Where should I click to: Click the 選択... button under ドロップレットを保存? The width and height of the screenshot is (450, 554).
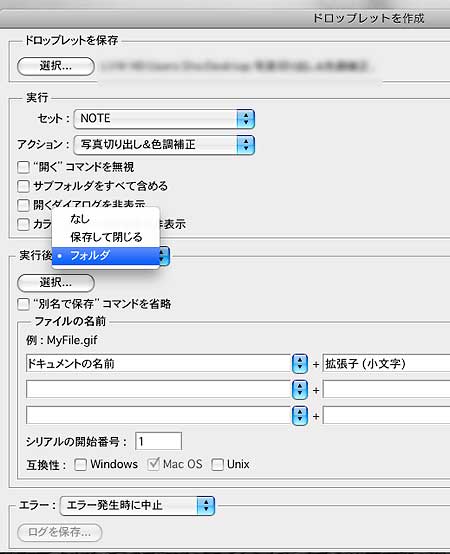[56, 66]
